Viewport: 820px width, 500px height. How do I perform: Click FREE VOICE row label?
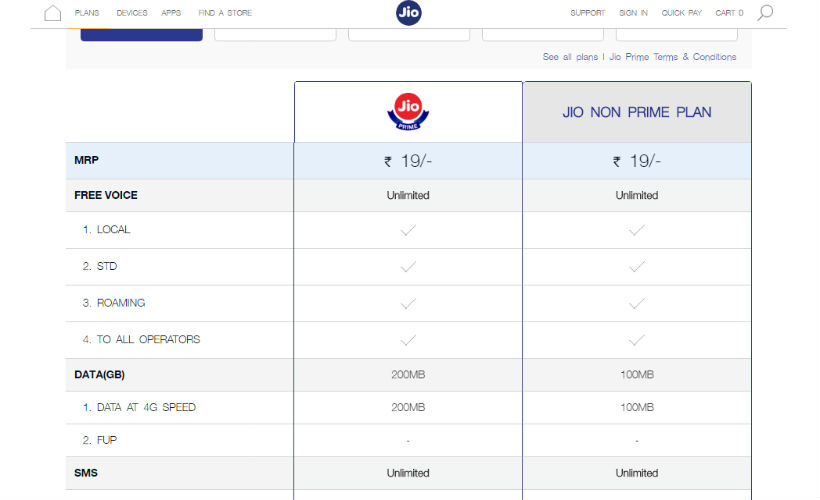coord(106,195)
